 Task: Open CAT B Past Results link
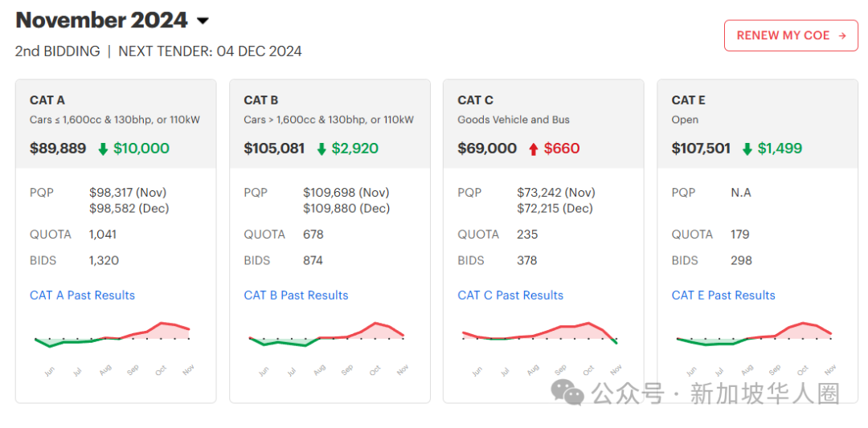coord(296,296)
